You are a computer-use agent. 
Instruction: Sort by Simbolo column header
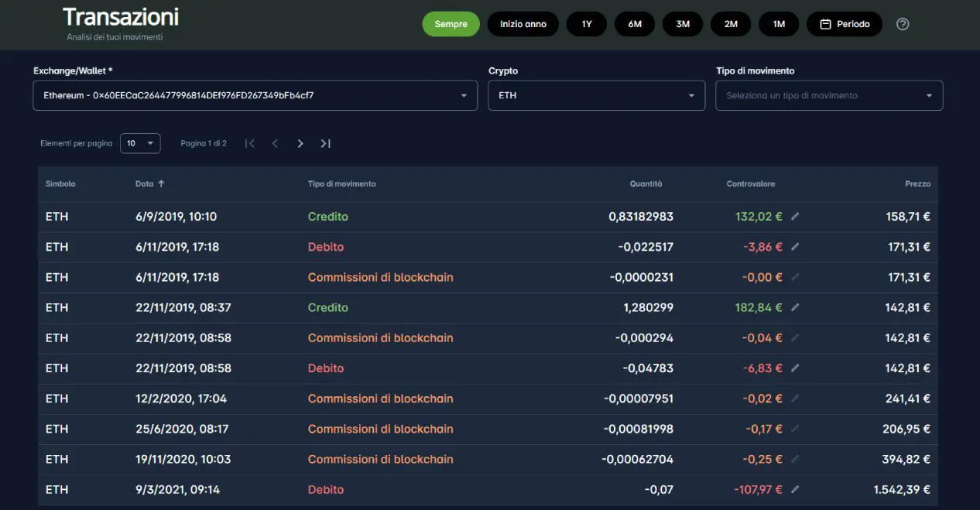[60, 184]
